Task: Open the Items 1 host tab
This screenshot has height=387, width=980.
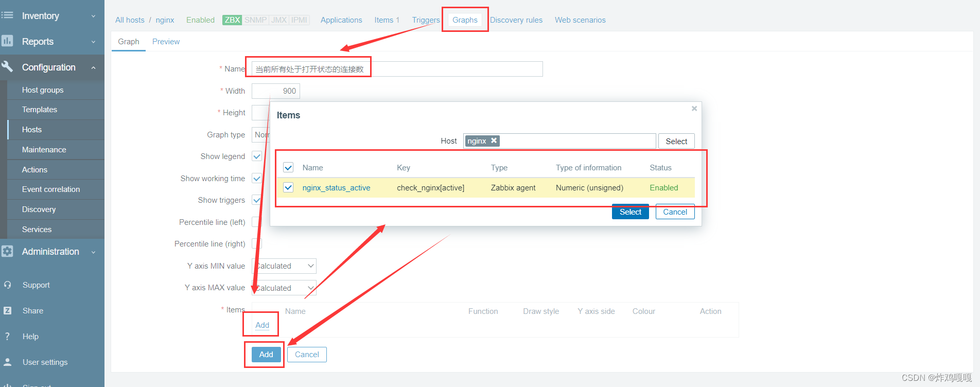Action: coord(387,20)
